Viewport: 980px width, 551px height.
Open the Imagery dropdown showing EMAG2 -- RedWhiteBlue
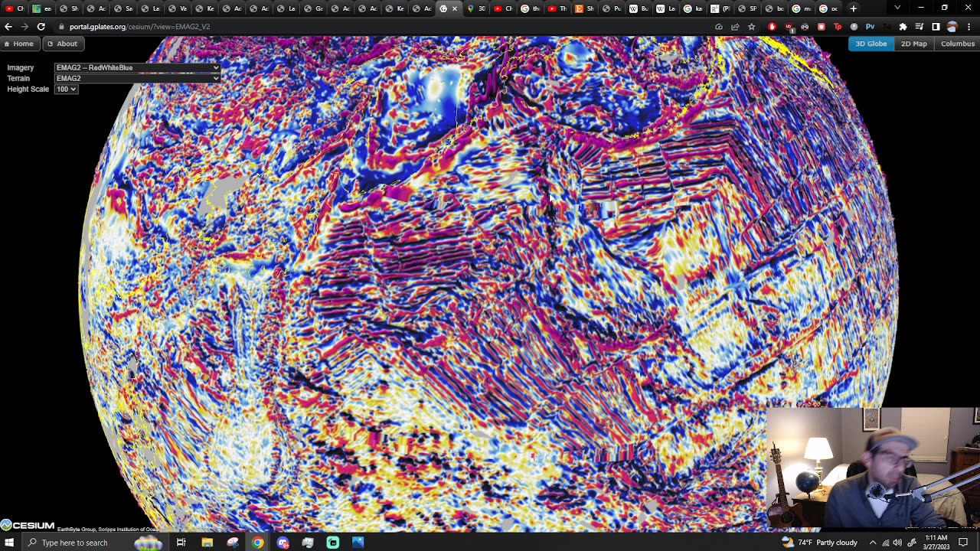pos(137,67)
